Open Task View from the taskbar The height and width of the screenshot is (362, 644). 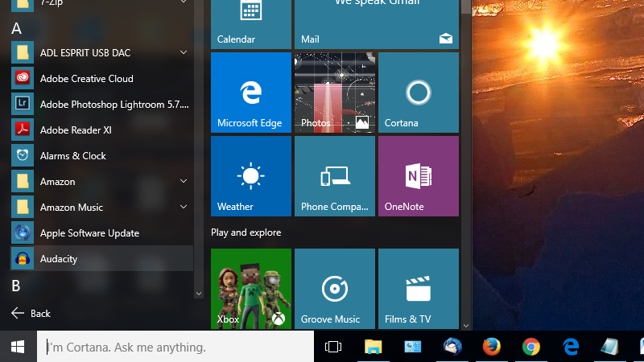pos(333,347)
